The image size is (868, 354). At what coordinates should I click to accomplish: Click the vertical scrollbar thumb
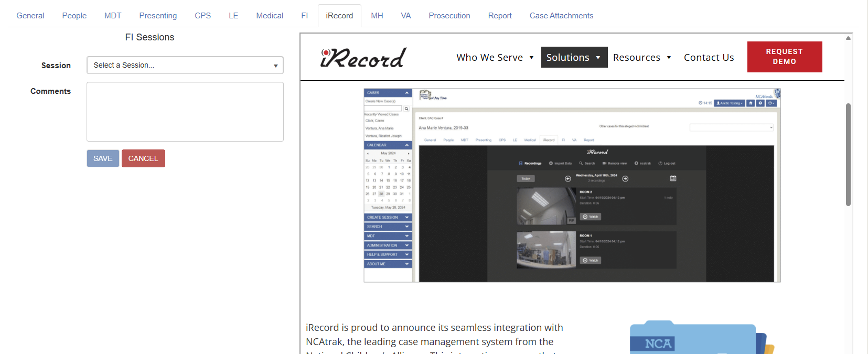848,155
